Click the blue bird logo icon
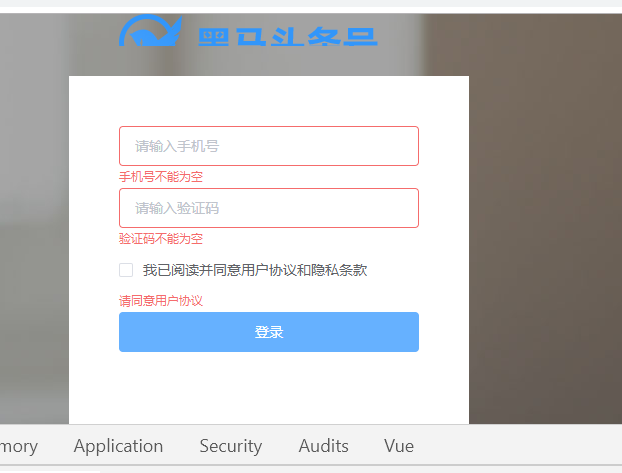622x473 pixels. pyautogui.click(x=150, y=31)
